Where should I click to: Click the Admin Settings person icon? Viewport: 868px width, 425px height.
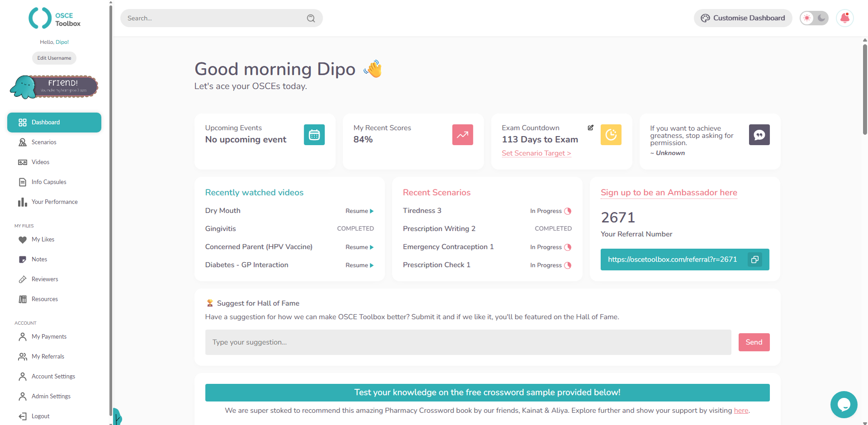tap(23, 397)
